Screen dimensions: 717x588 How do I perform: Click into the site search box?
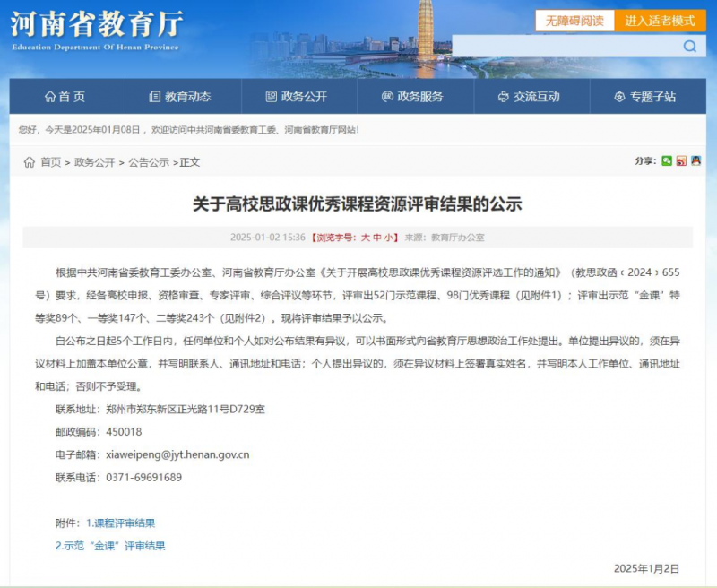(x=563, y=47)
